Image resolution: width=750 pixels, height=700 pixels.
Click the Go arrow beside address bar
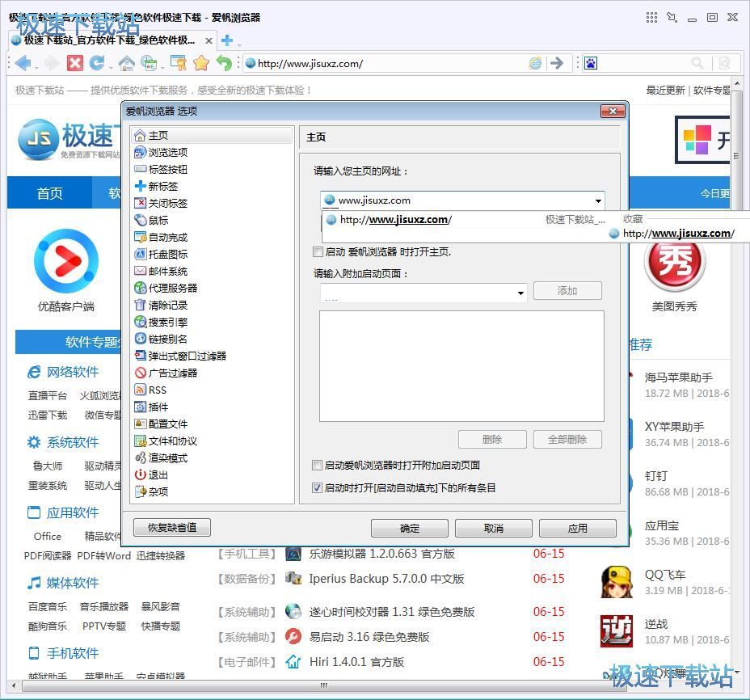[556, 63]
